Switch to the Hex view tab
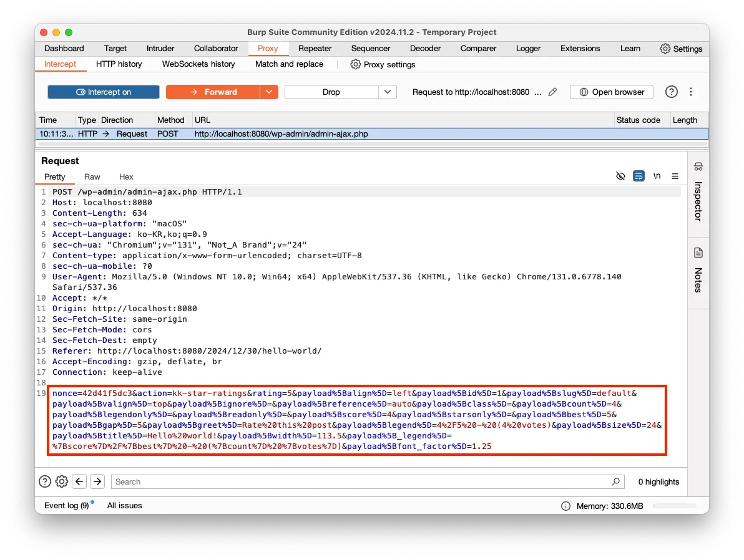Screen dimensions: 744x560 pos(126,177)
